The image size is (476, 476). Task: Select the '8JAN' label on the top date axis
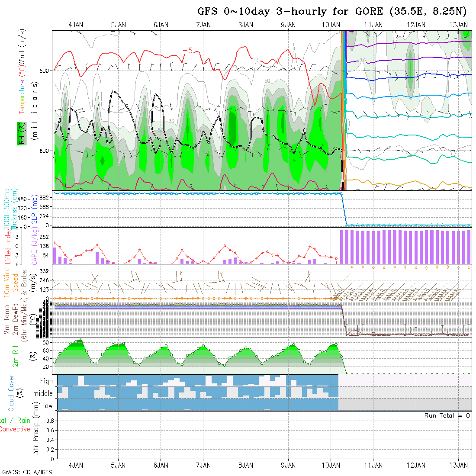[x=246, y=25]
